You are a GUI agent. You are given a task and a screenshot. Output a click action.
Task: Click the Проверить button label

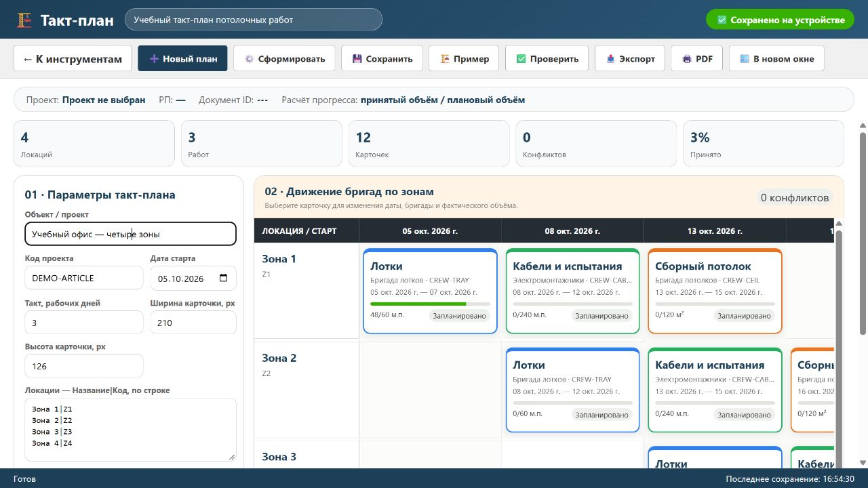(x=555, y=59)
